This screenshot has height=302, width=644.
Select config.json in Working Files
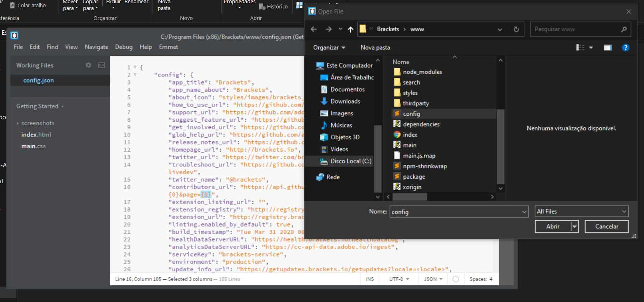click(60, 80)
